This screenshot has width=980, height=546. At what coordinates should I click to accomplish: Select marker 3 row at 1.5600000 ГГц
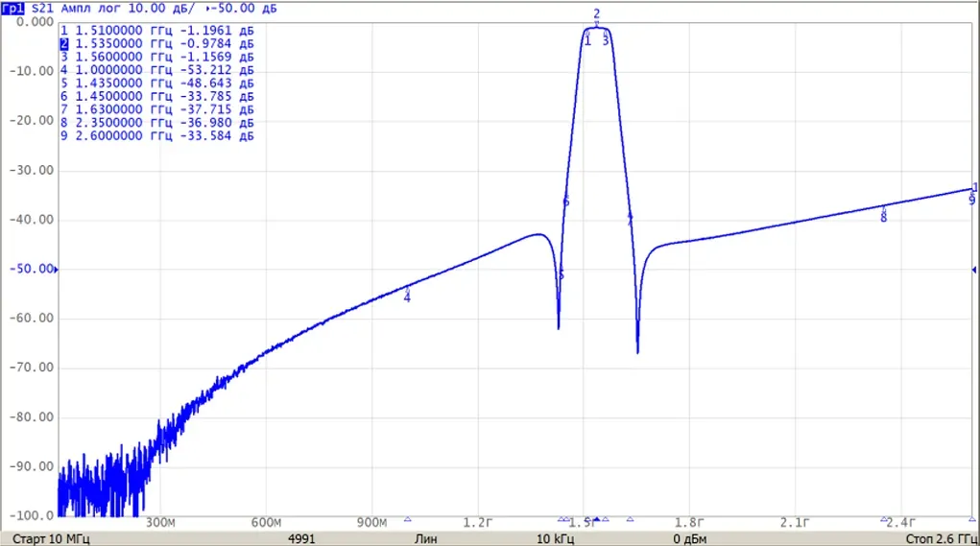(156, 57)
